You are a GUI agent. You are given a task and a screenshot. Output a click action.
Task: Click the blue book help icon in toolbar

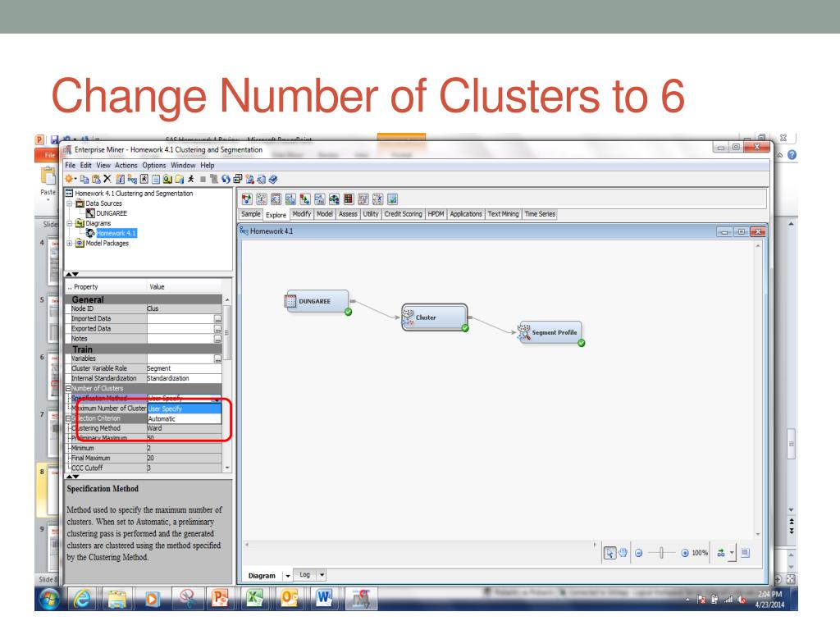point(273,180)
